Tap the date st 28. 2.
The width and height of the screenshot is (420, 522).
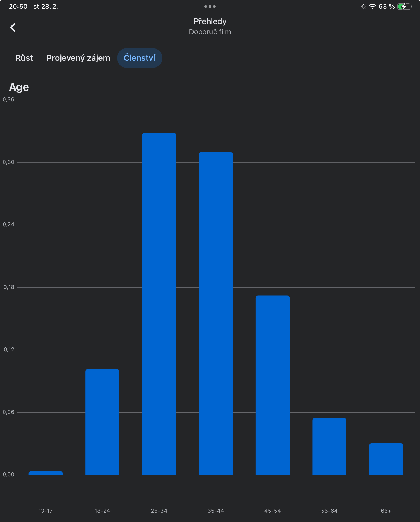pos(46,7)
